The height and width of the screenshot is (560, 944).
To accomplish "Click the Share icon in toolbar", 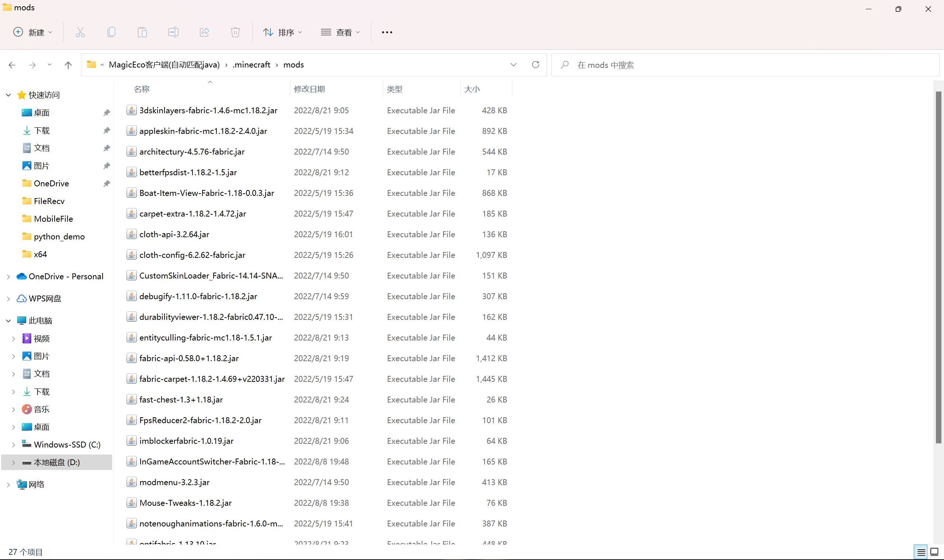I will pyautogui.click(x=204, y=32).
